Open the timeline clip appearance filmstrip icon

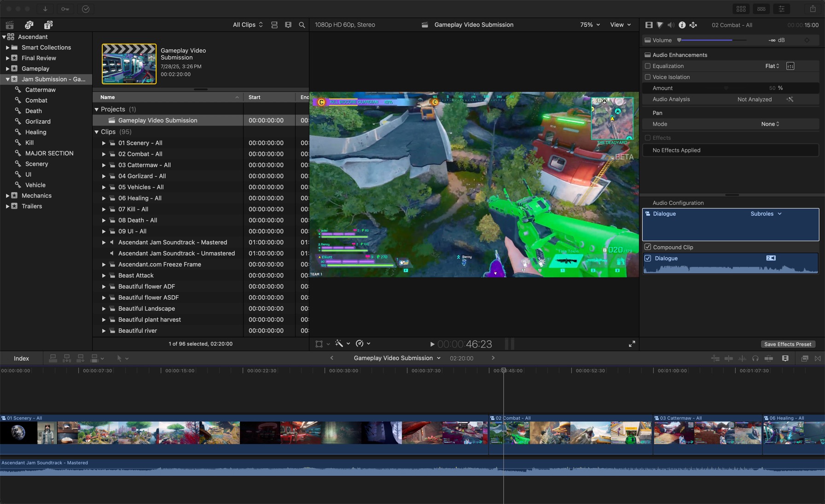(x=785, y=358)
